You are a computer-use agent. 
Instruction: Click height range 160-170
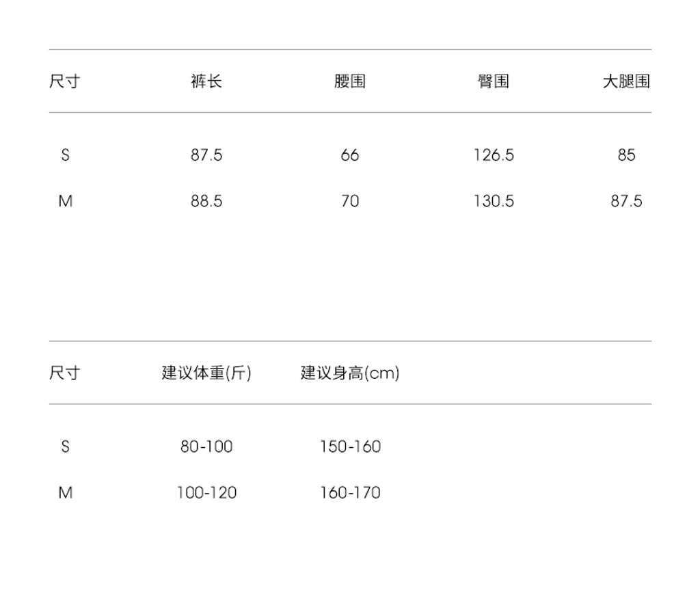point(350,492)
